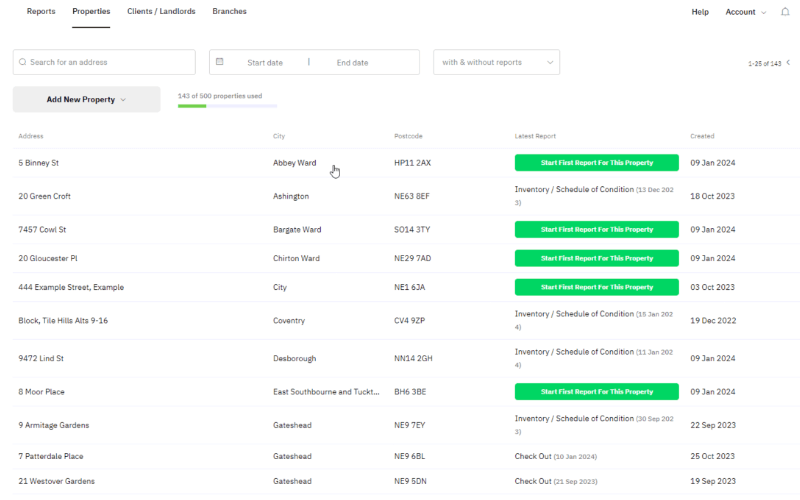The width and height of the screenshot is (800, 500).
Task: Open 20 Green Croft inventory report link
Action: 594,196
